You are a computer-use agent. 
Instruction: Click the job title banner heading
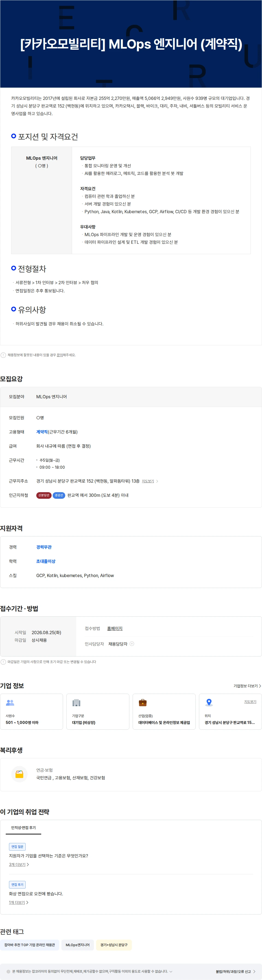pyautogui.click(x=131, y=44)
